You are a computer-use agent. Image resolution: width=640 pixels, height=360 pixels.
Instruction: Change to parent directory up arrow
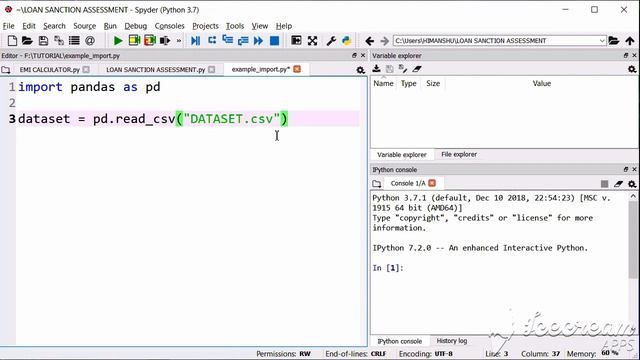tap(630, 40)
